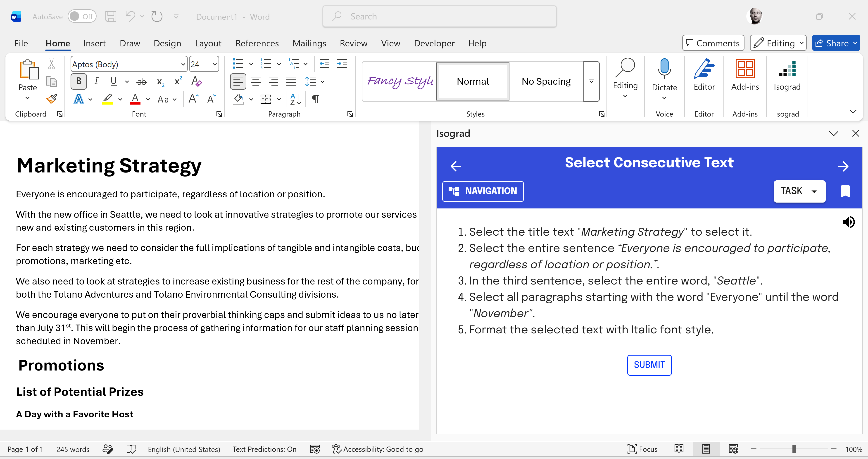Apply red font color
The height and width of the screenshot is (459, 868).
click(135, 99)
